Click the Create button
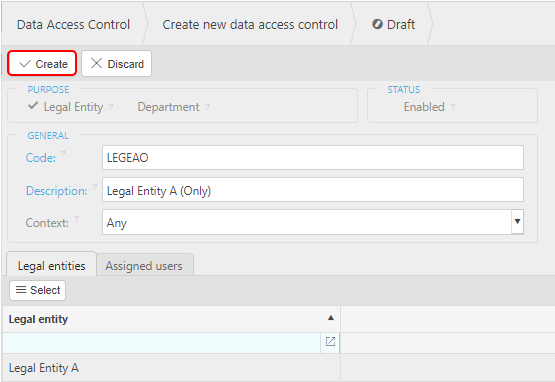The width and height of the screenshot is (555, 382). pos(42,64)
